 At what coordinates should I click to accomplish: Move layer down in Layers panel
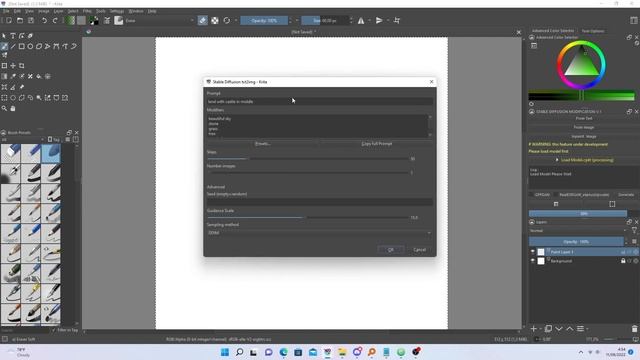coord(559,329)
